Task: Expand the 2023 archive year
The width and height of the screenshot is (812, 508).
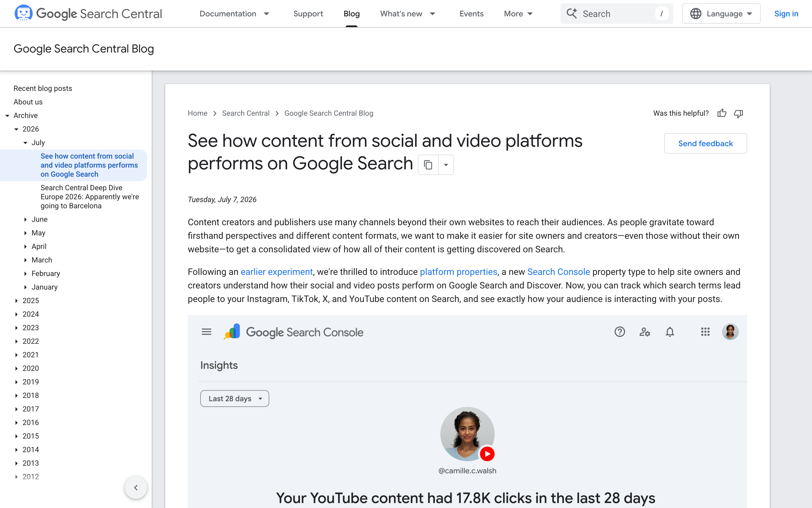Action: pyautogui.click(x=16, y=328)
